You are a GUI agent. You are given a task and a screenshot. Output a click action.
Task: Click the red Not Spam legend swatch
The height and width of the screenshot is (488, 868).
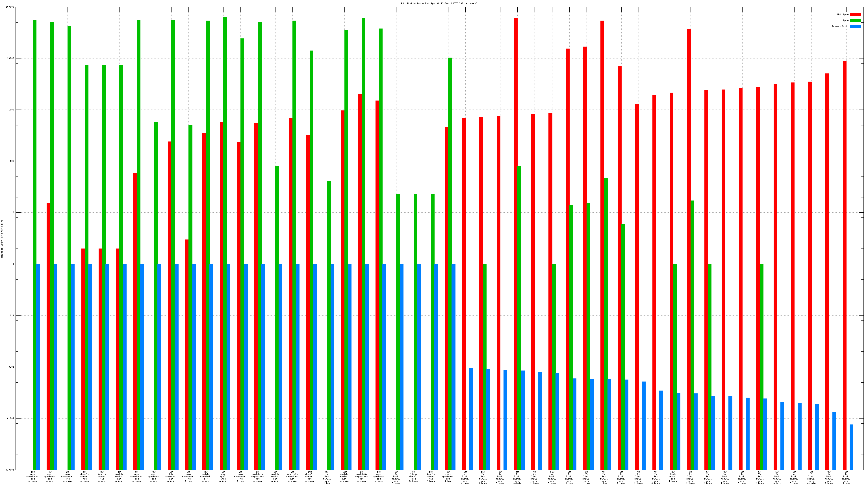[855, 14]
